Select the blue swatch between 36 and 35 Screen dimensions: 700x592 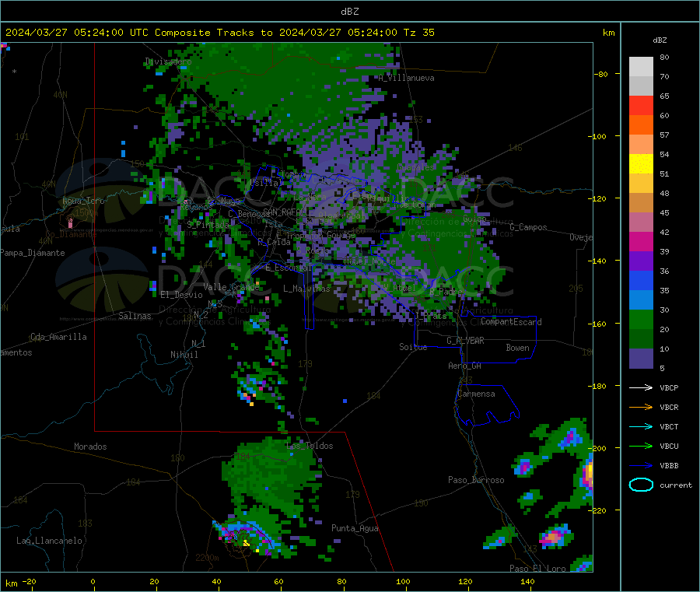pos(641,280)
